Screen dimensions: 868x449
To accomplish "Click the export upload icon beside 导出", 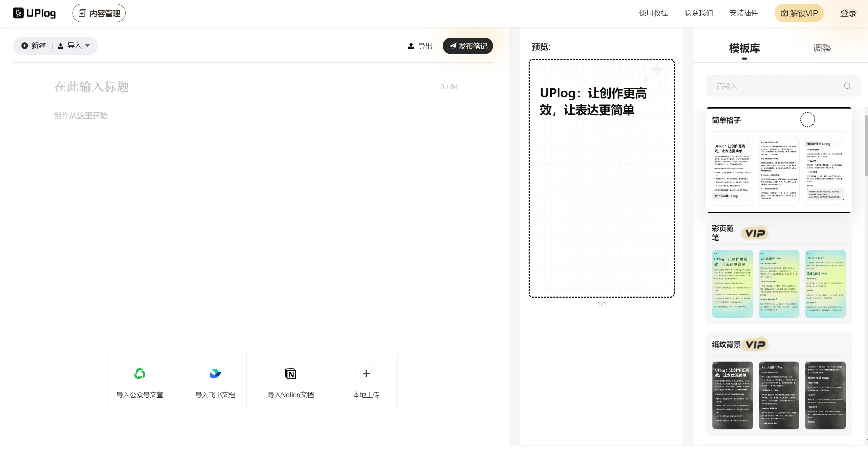I will [x=411, y=46].
